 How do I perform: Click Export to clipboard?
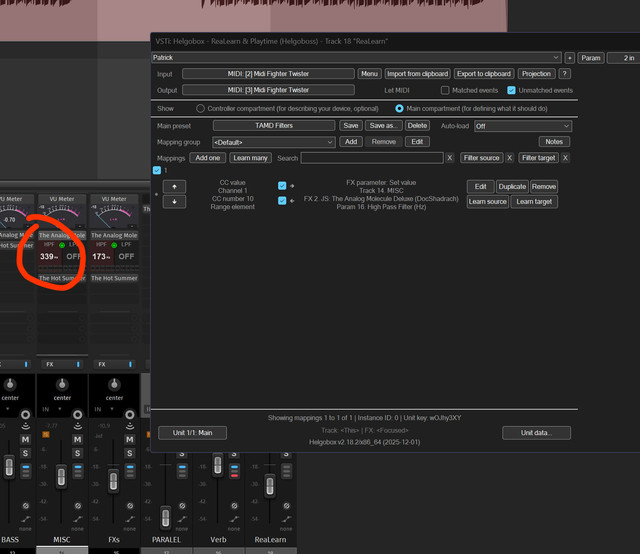[x=484, y=74]
